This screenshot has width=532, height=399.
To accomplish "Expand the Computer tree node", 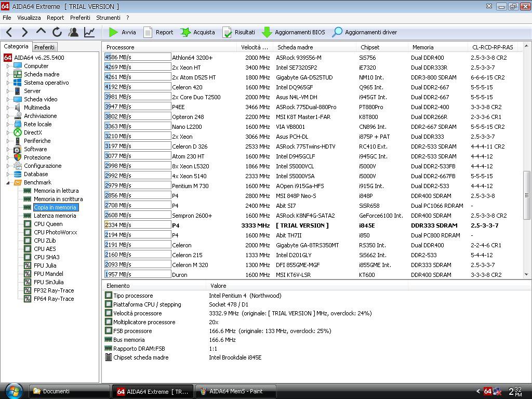I will point(8,66).
